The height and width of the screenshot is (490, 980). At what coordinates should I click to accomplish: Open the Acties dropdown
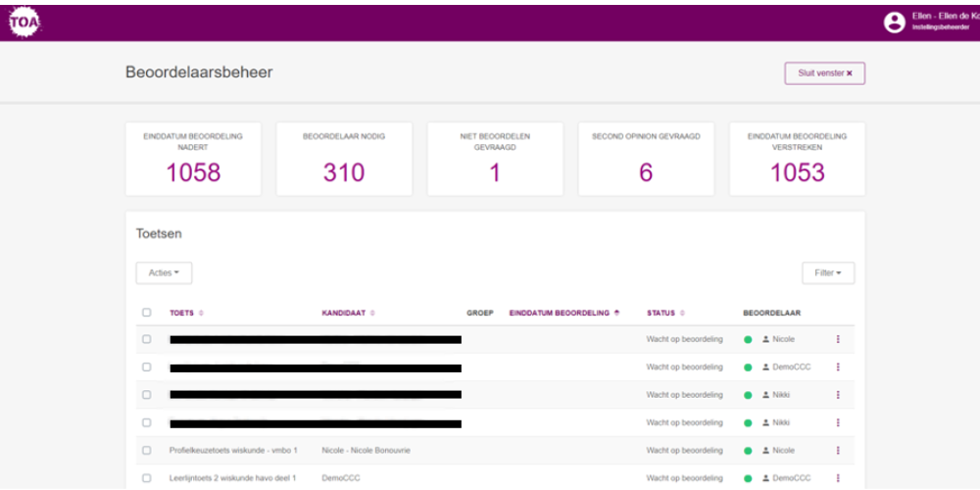pyautogui.click(x=164, y=273)
